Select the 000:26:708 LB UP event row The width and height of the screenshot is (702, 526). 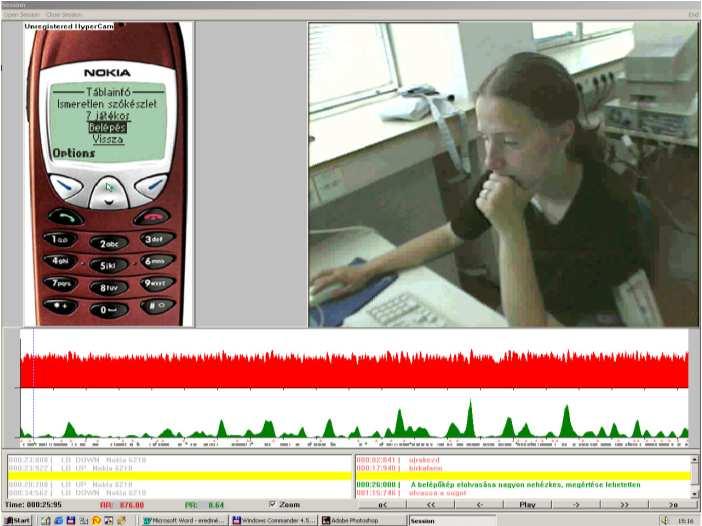[x=180, y=484]
